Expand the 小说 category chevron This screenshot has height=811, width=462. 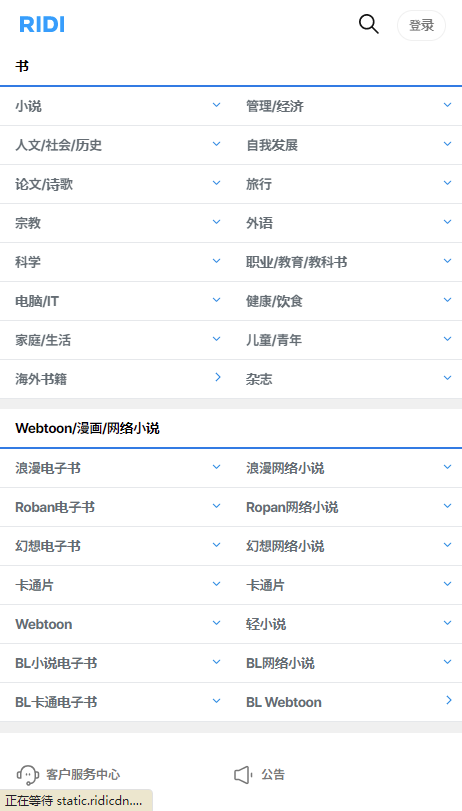[x=216, y=104]
